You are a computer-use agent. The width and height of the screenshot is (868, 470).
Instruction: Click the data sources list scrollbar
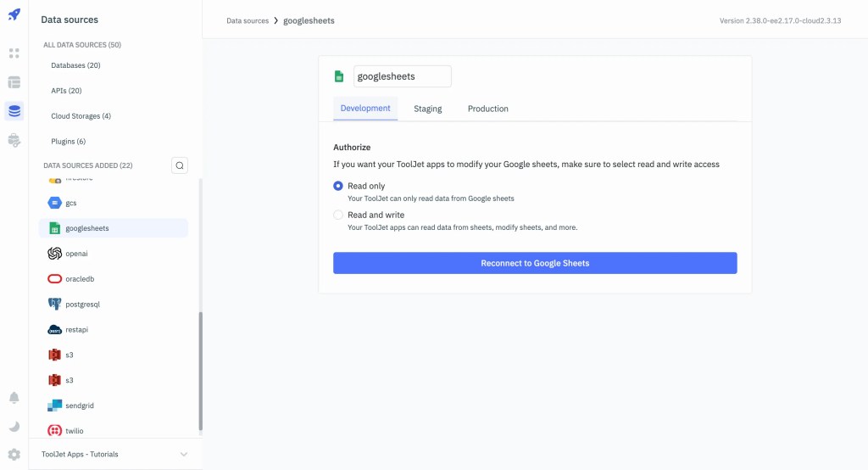tap(200, 371)
